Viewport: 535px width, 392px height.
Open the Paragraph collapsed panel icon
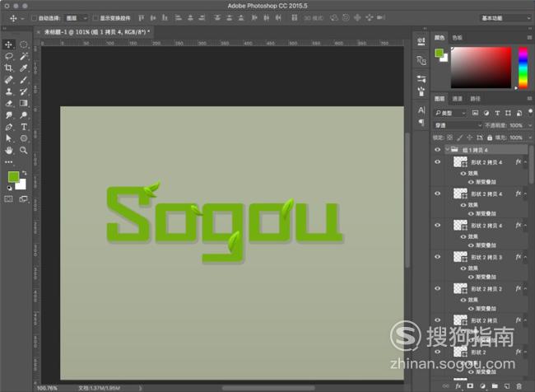point(421,122)
